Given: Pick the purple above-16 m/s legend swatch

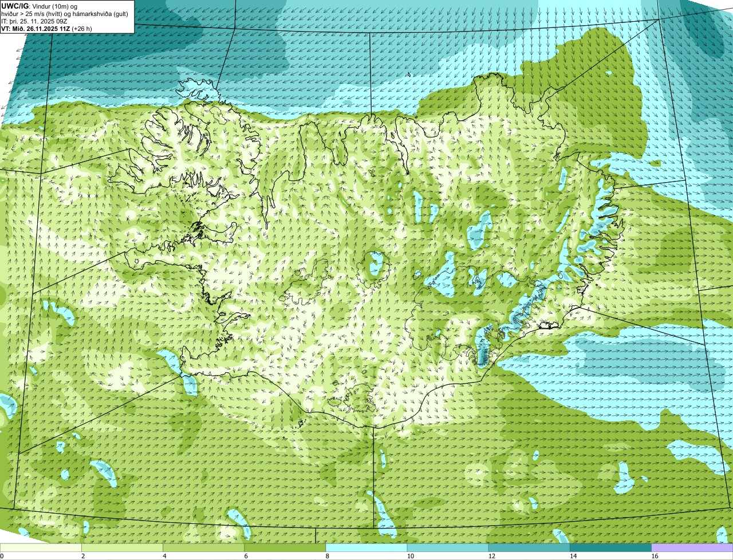Looking at the screenshot, I should (x=692, y=548).
